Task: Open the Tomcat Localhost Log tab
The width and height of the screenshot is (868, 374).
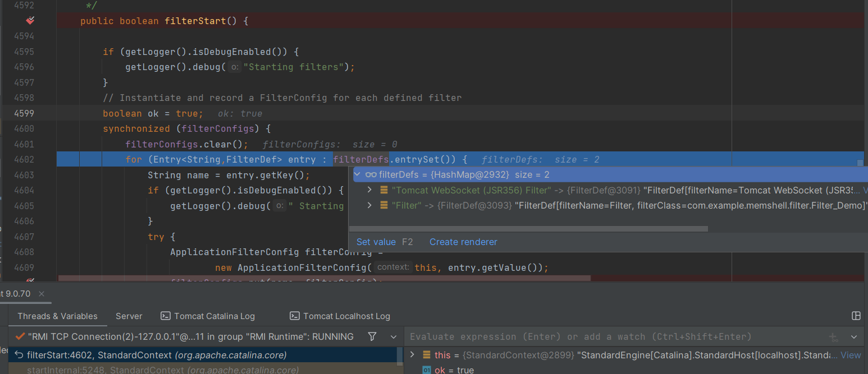Action: click(340, 316)
